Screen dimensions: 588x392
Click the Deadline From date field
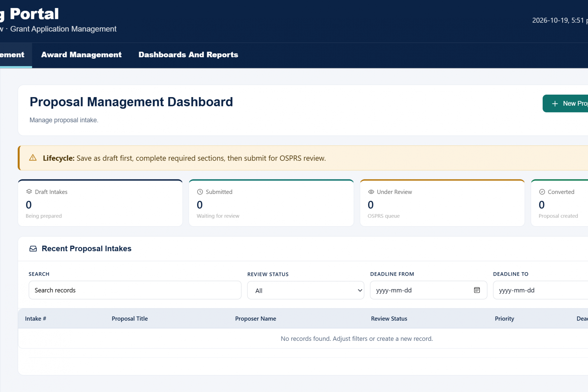click(x=428, y=290)
